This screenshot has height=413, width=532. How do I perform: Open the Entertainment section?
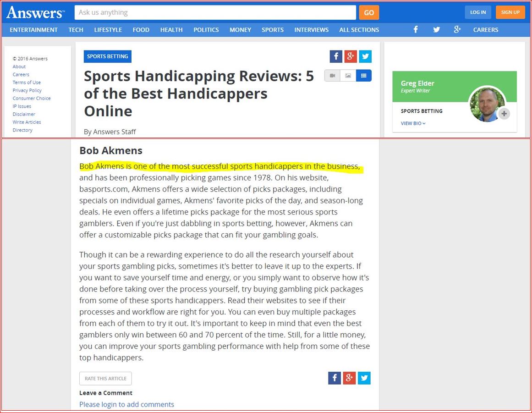tap(33, 30)
